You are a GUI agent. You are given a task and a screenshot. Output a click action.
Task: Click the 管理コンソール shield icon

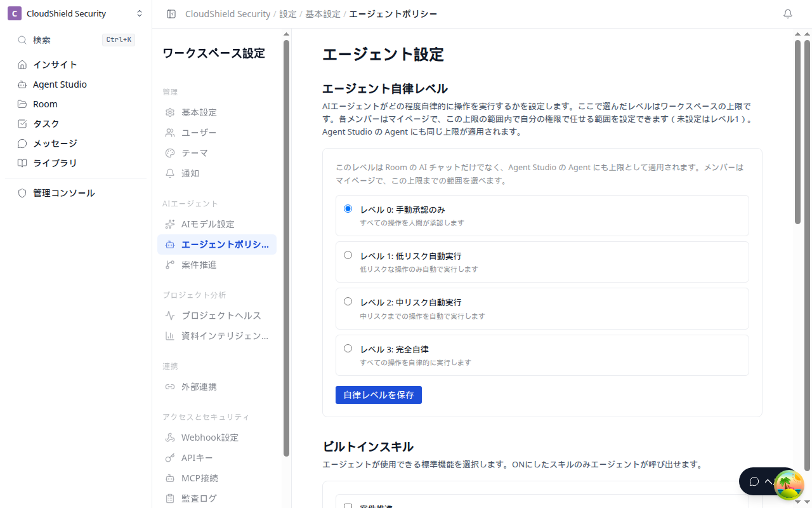22,193
